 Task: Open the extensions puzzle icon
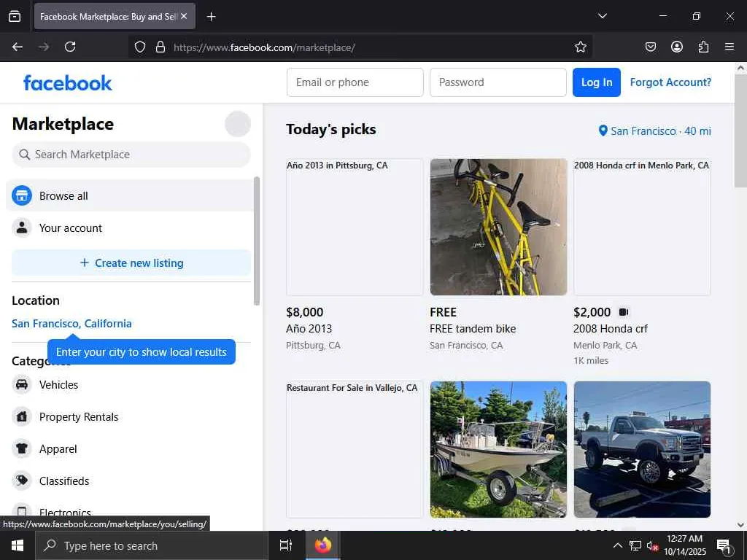click(x=703, y=47)
